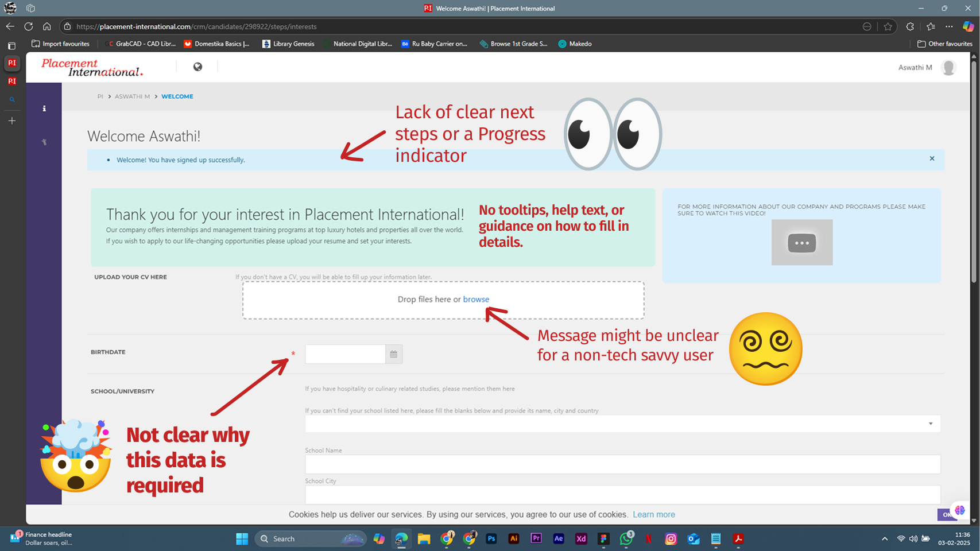Click the PI breadcrumb link
Image resolution: width=980 pixels, height=551 pixels.
(x=100, y=96)
